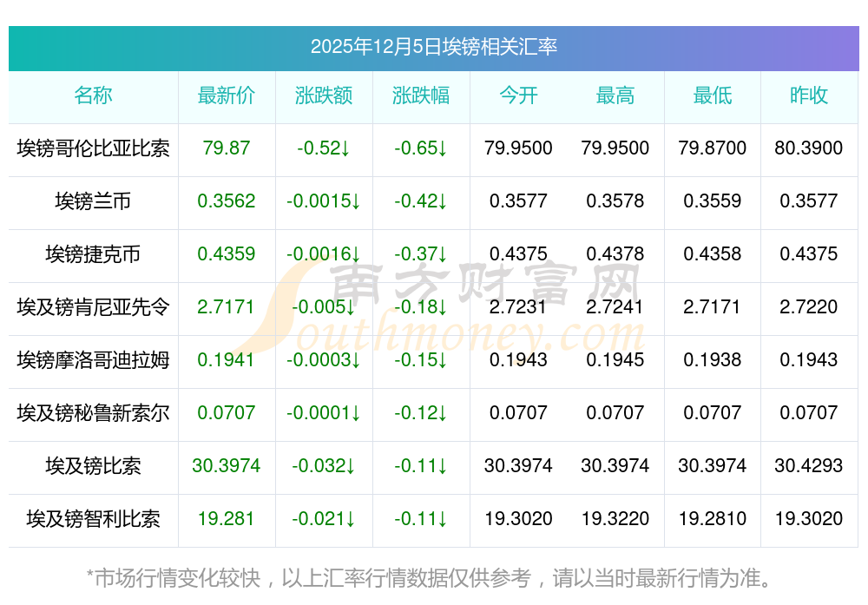The height and width of the screenshot is (605, 868).
Task: Click latest price 2.7171 in 最新价 column
Action: pyautogui.click(x=226, y=307)
